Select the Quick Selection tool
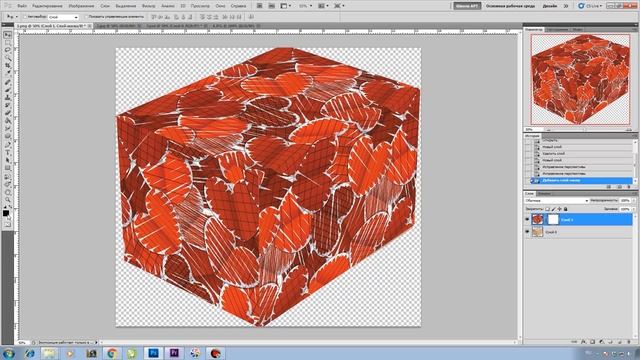Image resolution: width=640 pixels, height=360 pixels. click(7, 58)
